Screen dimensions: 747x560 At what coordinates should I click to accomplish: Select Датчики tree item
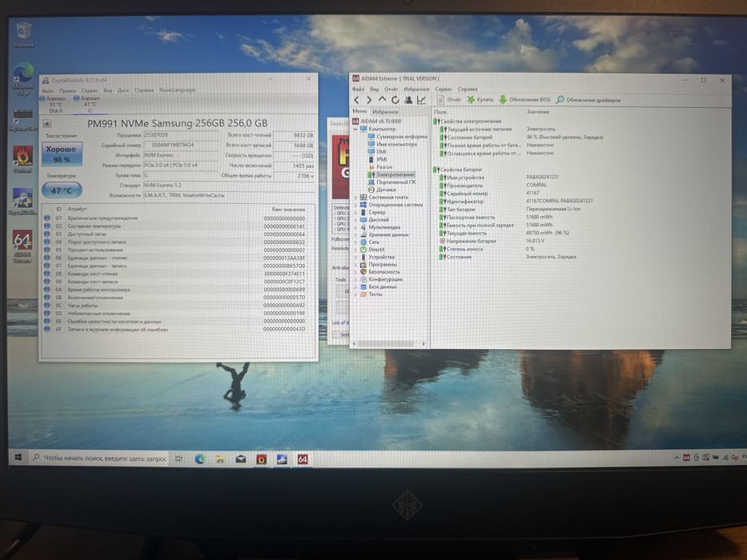[x=382, y=190]
